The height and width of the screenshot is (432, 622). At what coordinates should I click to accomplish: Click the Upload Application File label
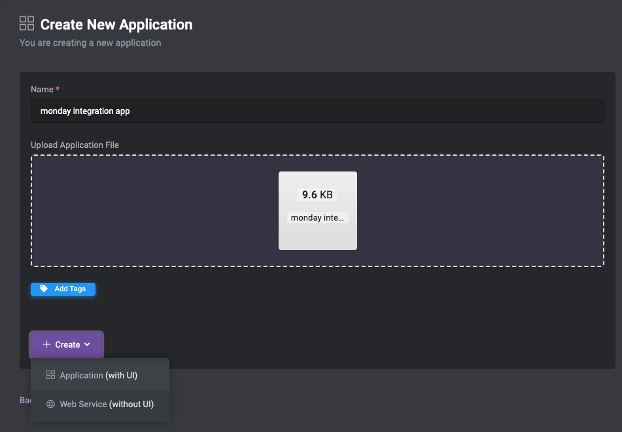coord(75,145)
